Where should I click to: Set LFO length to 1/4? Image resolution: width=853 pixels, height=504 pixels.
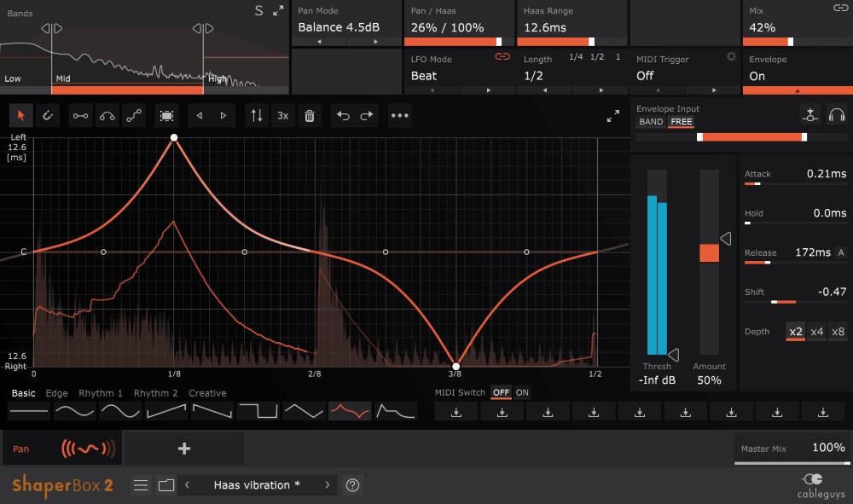click(x=576, y=57)
